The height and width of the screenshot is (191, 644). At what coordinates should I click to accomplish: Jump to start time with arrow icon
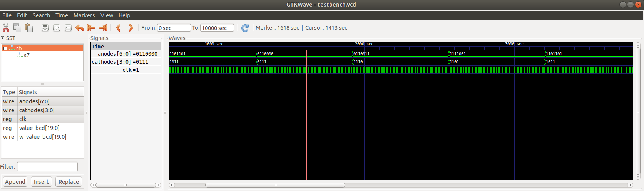point(91,28)
